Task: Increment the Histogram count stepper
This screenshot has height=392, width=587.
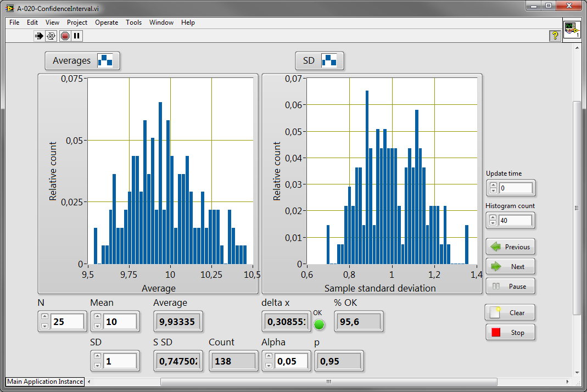Action: click(493, 217)
